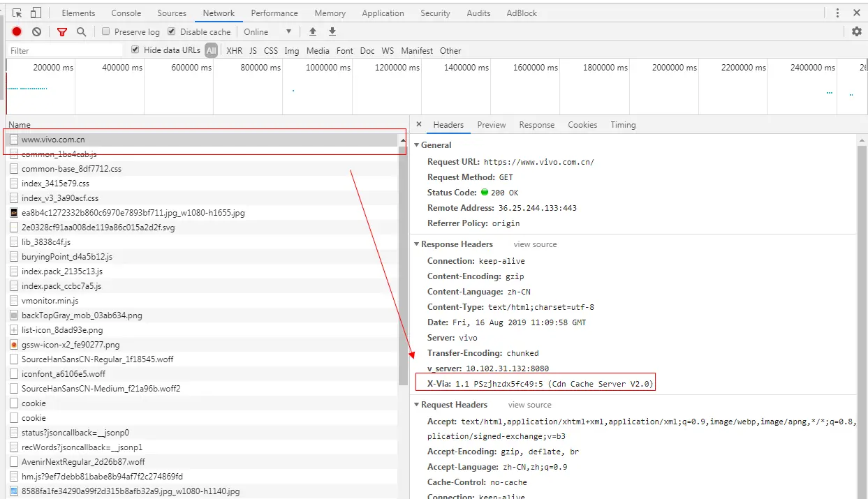Click the green 200 OK status dot
The image size is (868, 499).
pos(485,193)
